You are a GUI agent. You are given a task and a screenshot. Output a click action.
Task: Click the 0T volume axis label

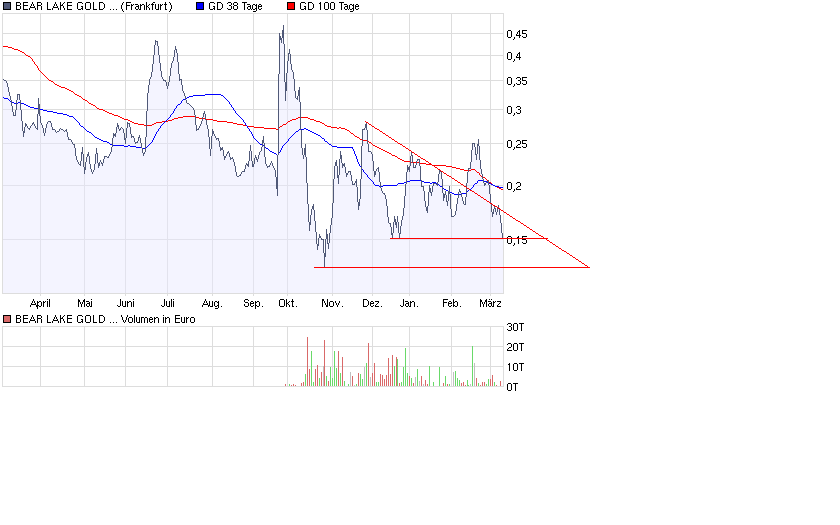(x=512, y=387)
